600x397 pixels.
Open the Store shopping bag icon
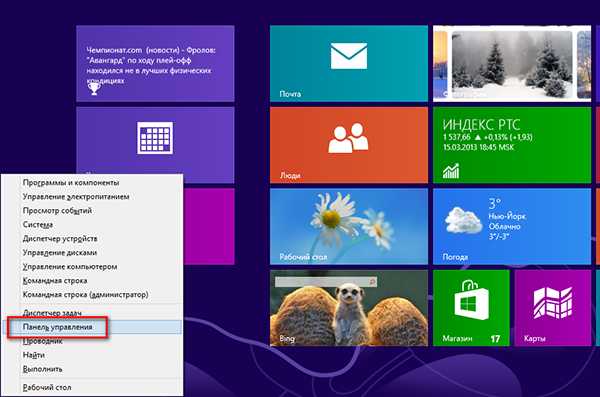(x=471, y=300)
